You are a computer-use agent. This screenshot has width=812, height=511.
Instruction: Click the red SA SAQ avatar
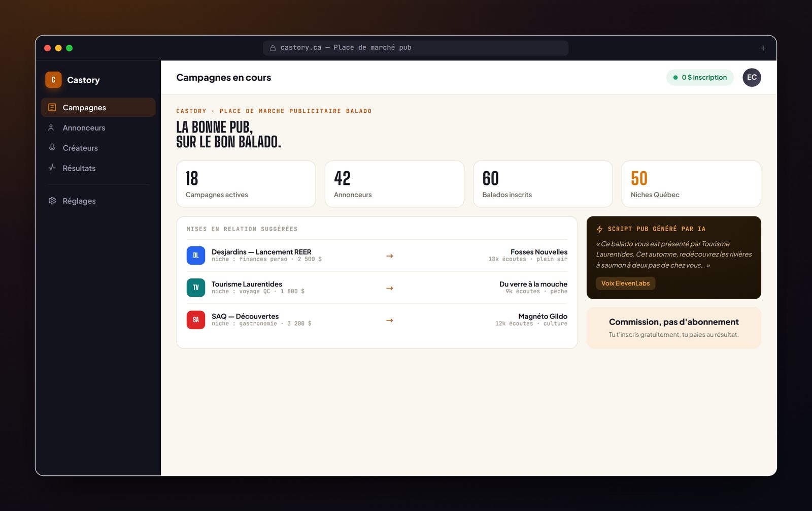pos(196,320)
